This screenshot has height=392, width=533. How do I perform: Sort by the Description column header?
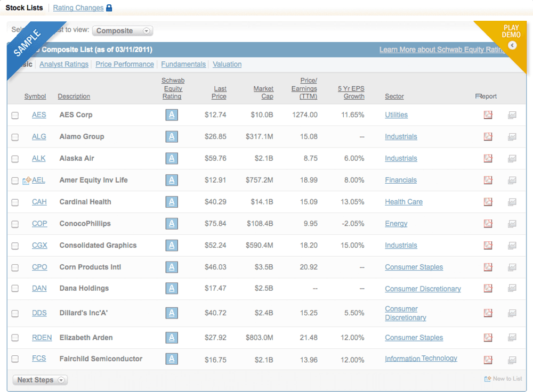[x=74, y=96]
